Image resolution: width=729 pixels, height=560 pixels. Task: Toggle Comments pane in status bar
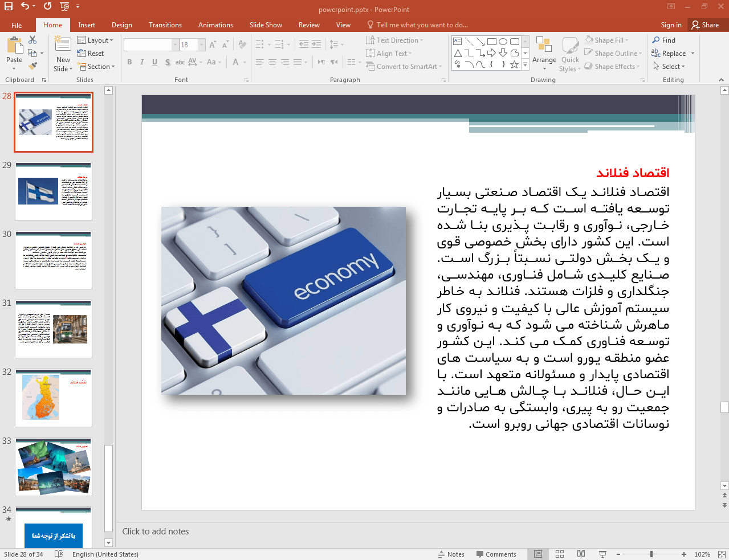496,554
